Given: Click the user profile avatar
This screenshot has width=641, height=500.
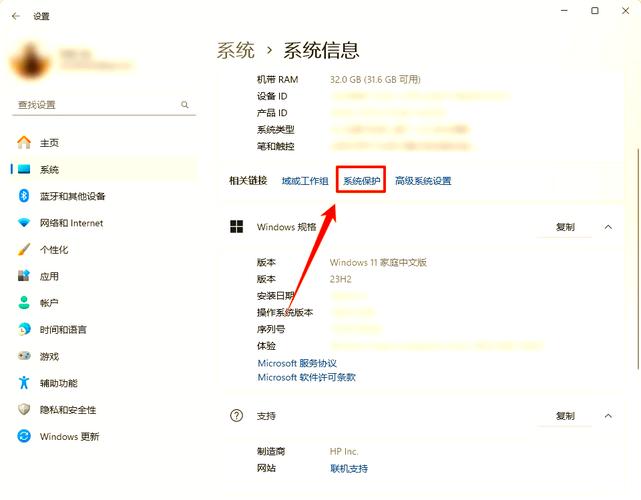Looking at the screenshot, I should tap(31, 61).
